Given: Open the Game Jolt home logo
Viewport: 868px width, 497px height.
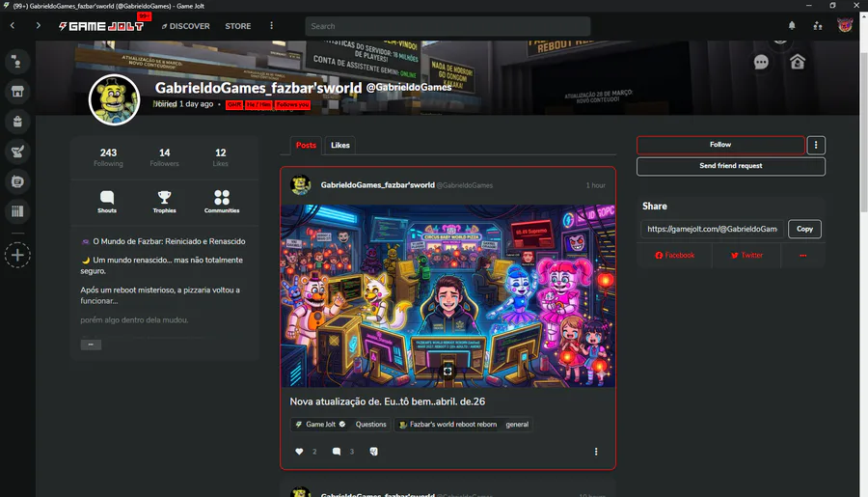Looking at the screenshot, I should click(x=101, y=26).
